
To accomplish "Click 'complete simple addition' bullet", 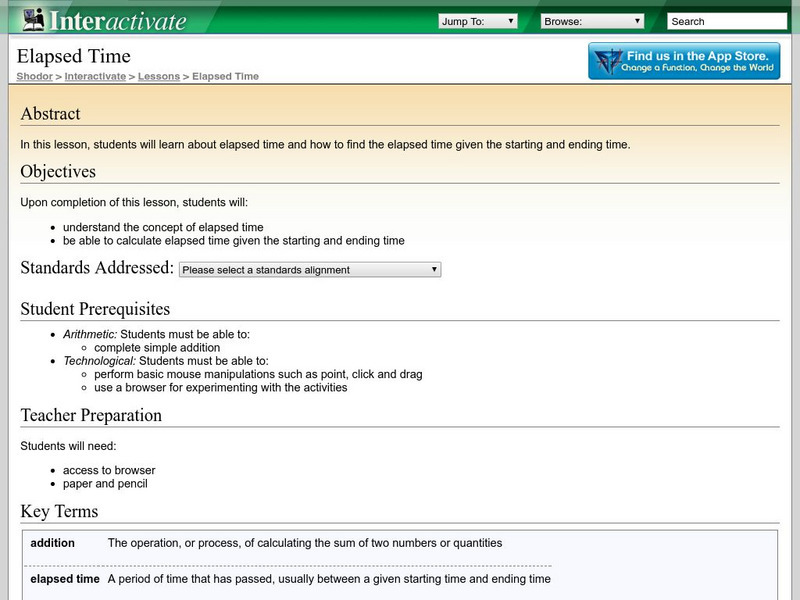I will pos(157,347).
